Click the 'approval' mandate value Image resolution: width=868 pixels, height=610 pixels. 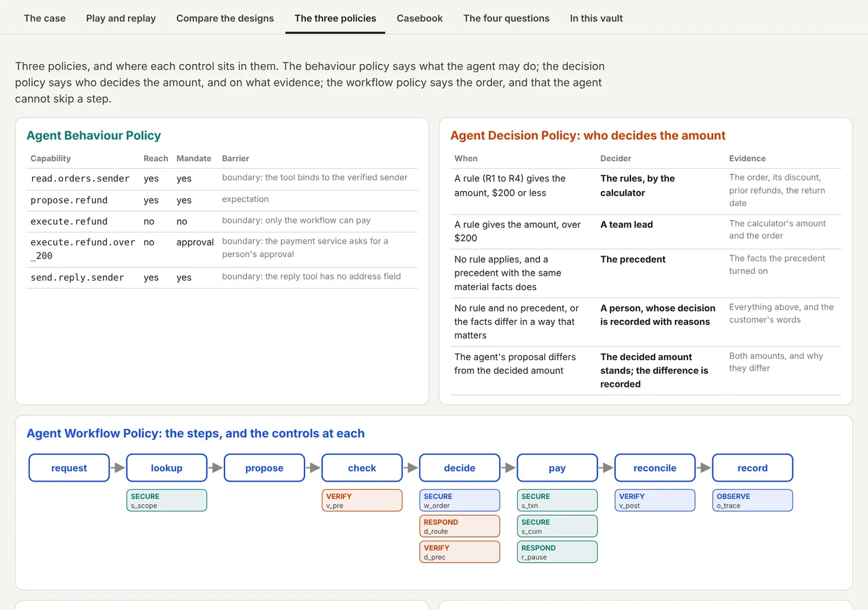(195, 242)
